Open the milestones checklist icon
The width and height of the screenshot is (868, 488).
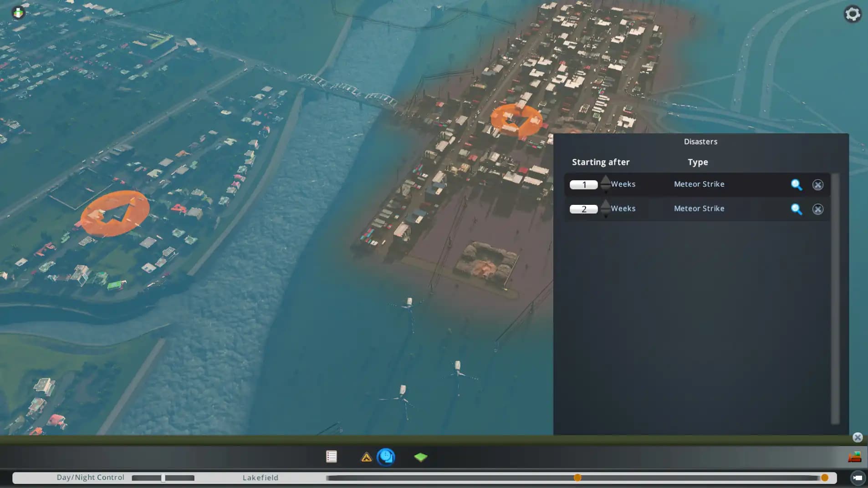point(331,456)
